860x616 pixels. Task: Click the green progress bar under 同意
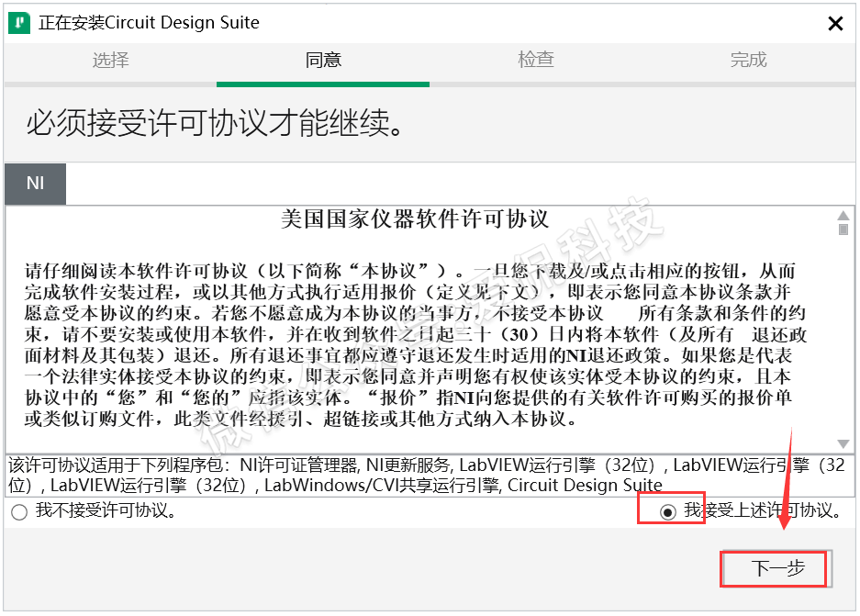(323, 84)
